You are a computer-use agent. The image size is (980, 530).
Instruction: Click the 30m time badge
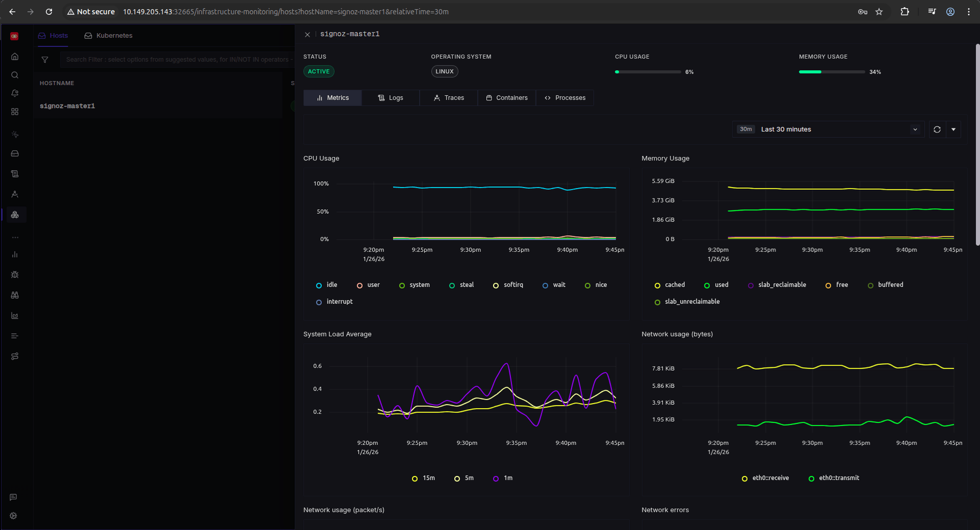click(746, 130)
